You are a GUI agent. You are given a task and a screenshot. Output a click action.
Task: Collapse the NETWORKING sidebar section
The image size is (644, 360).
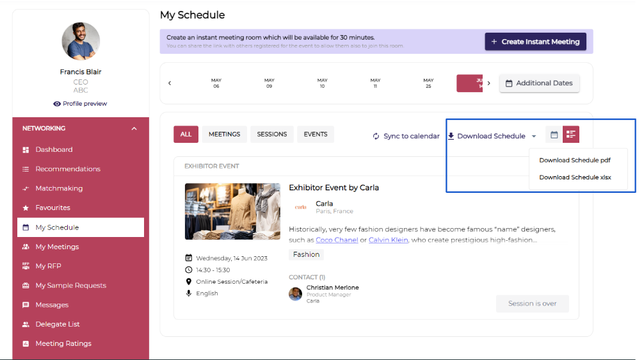pyautogui.click(x=134, y=129)
